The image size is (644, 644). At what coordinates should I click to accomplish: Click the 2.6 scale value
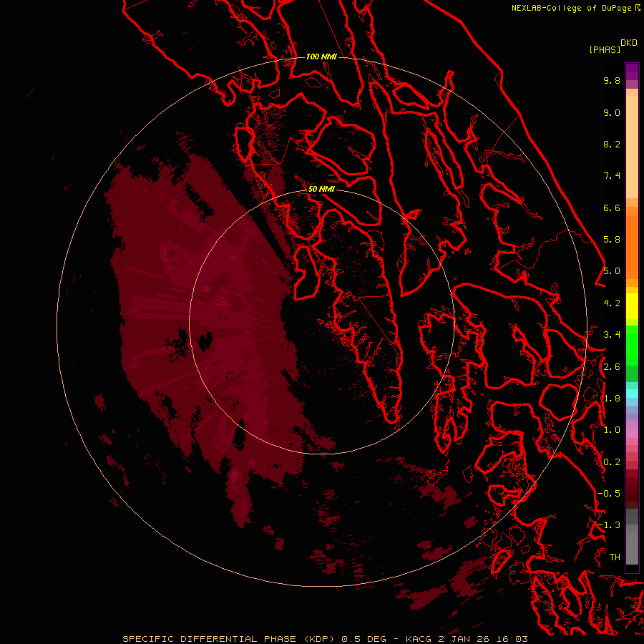click(612, 367)
